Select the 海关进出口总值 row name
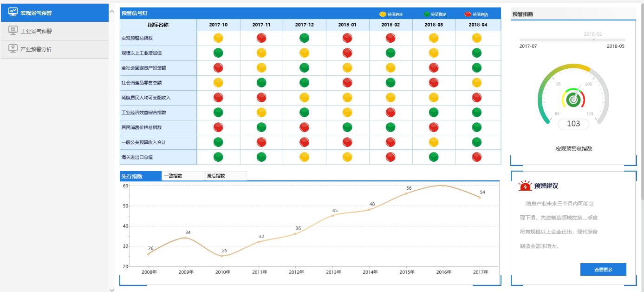 click(x=137, y=157)
